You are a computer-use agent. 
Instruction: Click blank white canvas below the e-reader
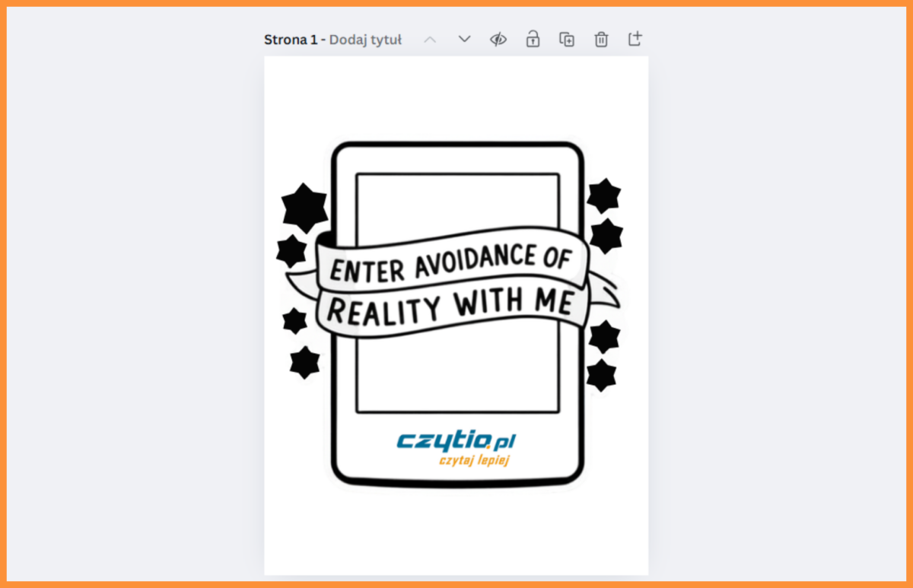pyautogui.click(x=456, y=532)
